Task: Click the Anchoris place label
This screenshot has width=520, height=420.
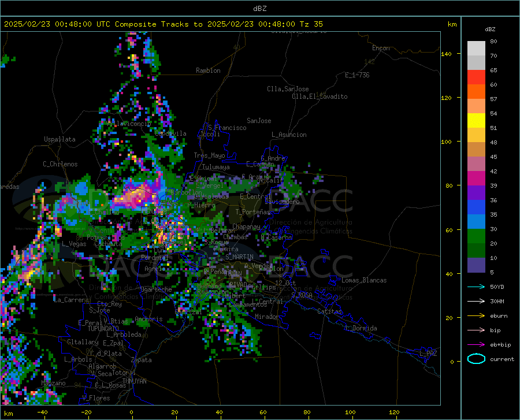Action: point(148,319)
